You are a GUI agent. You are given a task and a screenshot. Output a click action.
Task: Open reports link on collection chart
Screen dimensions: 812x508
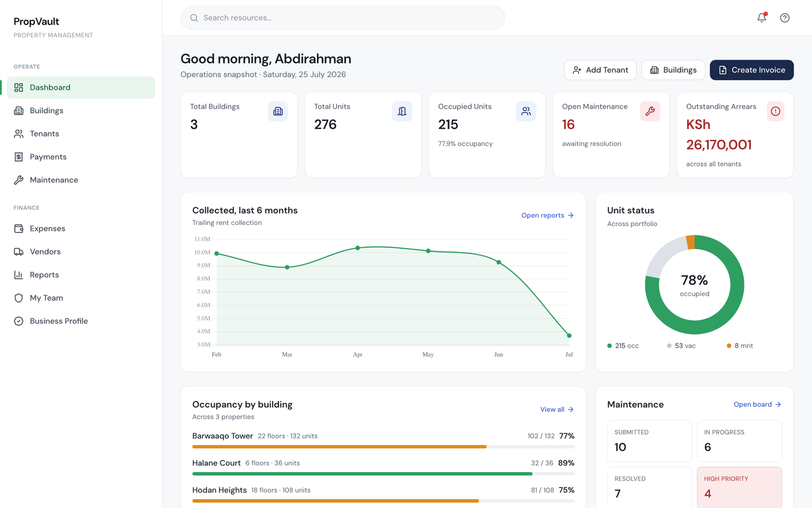click(x=548, y=215)
